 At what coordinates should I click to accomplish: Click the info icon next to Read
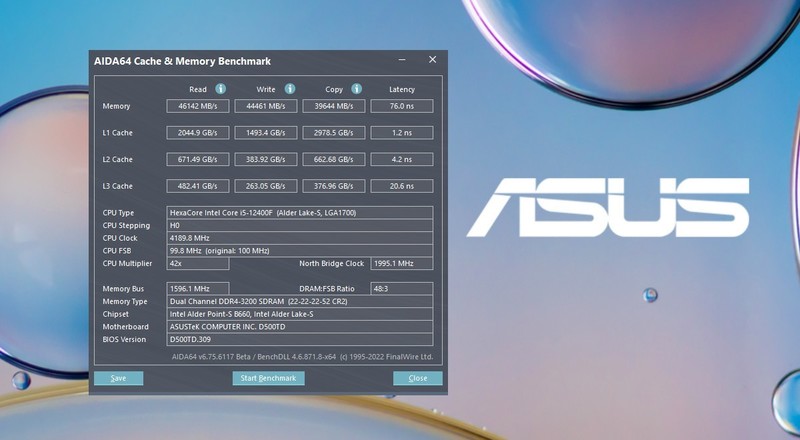click(220, 89)
